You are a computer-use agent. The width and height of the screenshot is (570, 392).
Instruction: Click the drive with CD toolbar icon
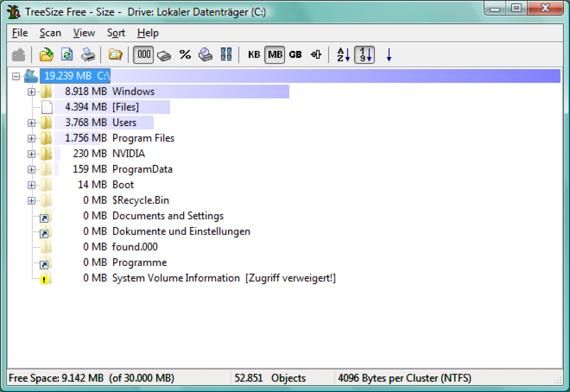coord(206,55)
